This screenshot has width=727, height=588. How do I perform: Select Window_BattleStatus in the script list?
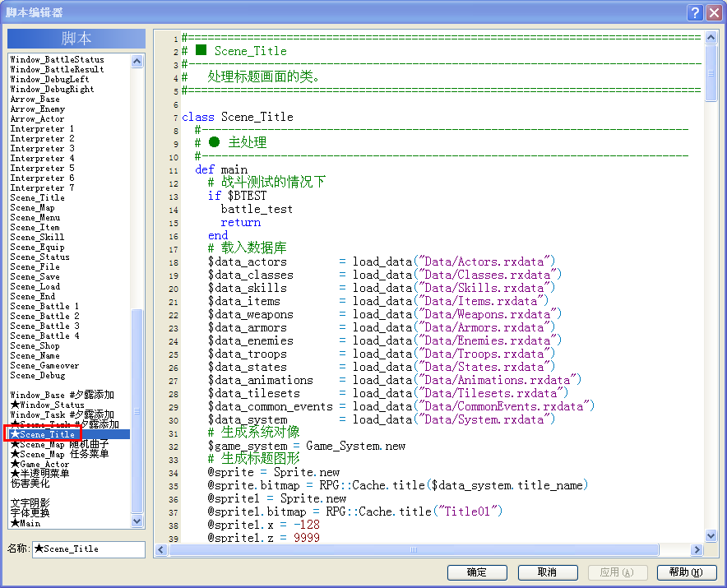click(57, 59)
